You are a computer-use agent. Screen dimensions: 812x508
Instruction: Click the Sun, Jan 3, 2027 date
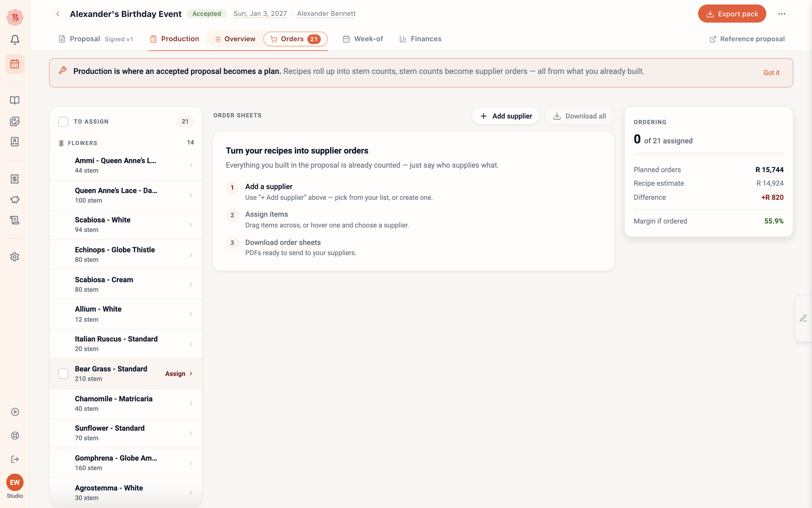click(x=260, y=14)
